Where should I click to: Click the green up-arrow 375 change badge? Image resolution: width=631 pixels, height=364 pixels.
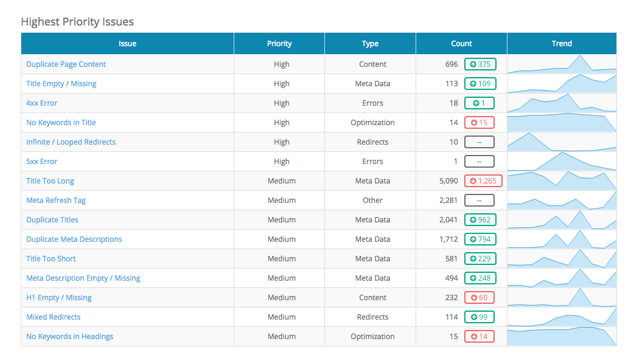[480, 64]
